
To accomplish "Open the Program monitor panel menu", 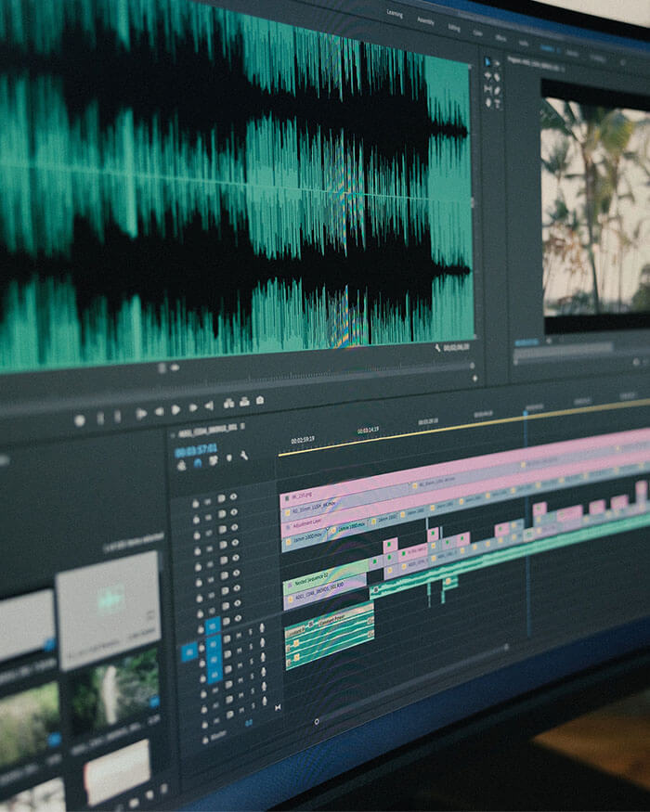I will pos(563,68).
